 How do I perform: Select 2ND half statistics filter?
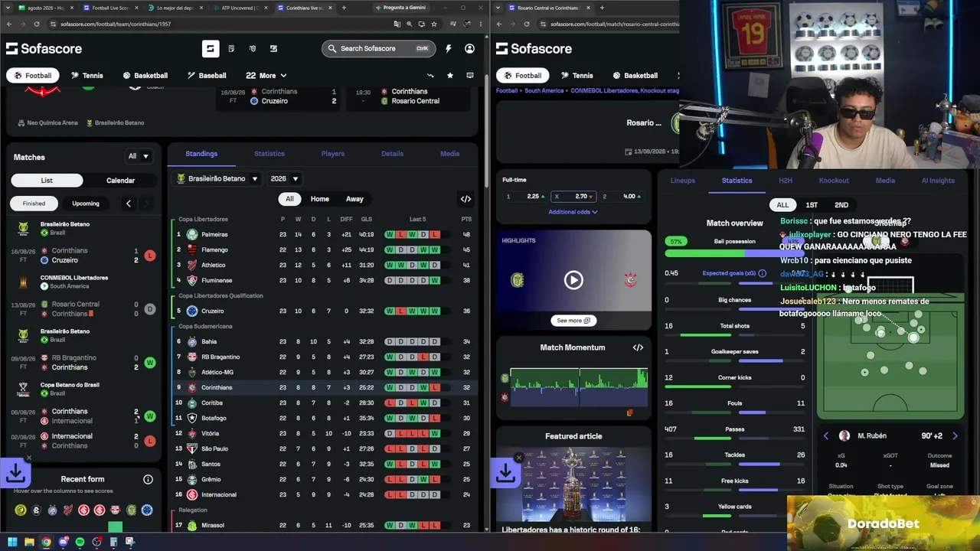coord(841,205)
